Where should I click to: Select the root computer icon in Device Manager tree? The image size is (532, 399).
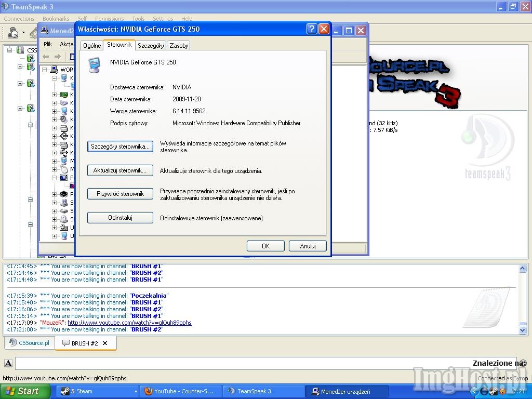coord(54,70)
